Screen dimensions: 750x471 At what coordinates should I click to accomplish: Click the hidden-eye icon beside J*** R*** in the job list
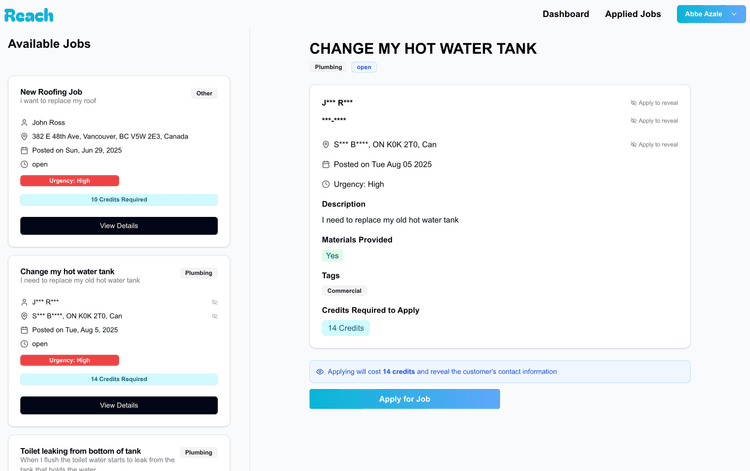pos(214,302)
